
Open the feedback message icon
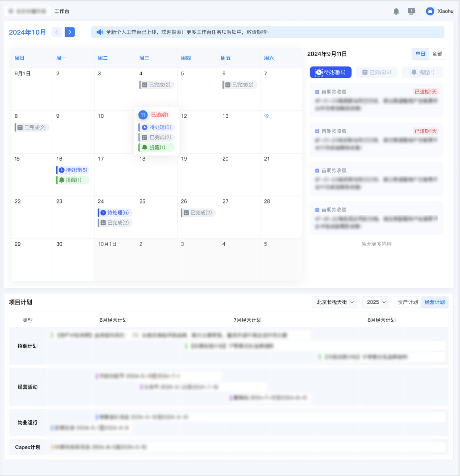(411, 11)
